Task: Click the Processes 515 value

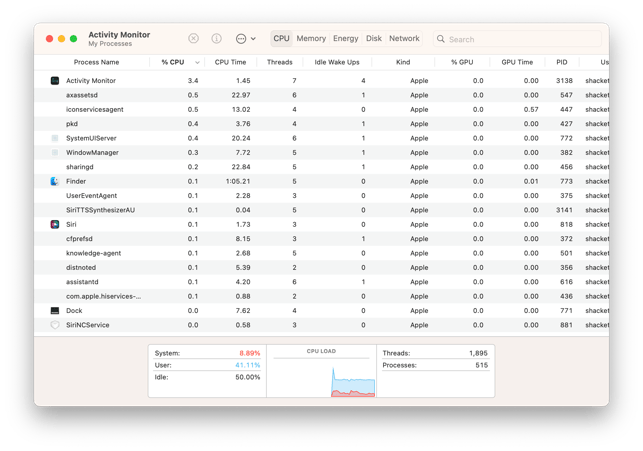Action: click(x=482, y=365)
